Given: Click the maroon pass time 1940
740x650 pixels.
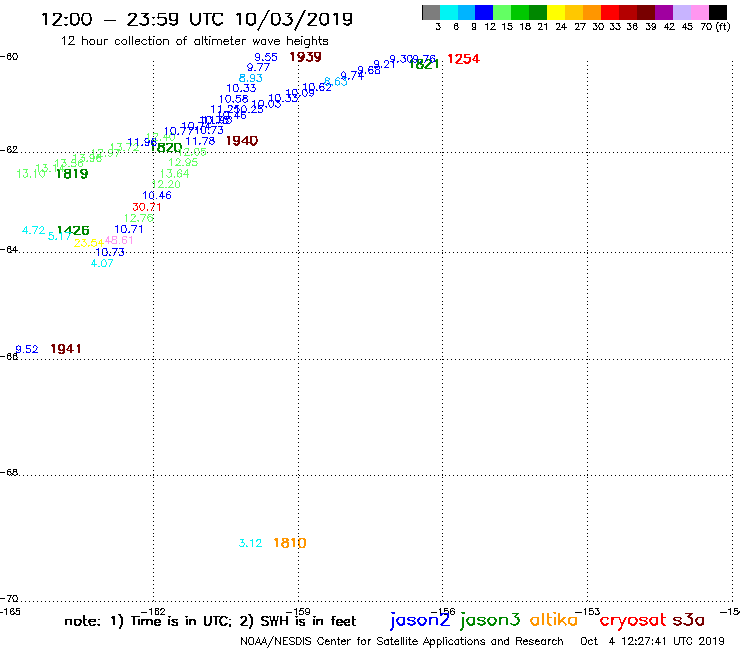Looking at the screenshot, I should (242, 140).
